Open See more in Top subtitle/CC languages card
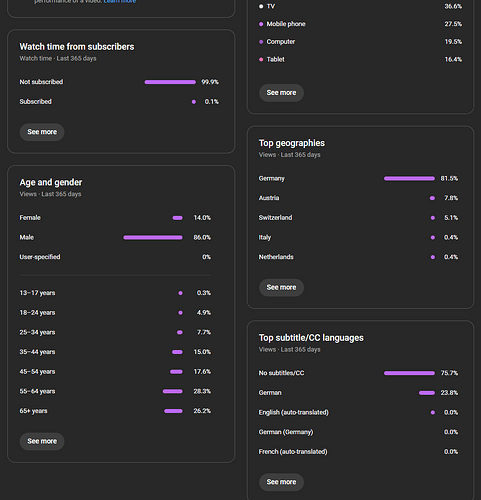 point(281,482)
